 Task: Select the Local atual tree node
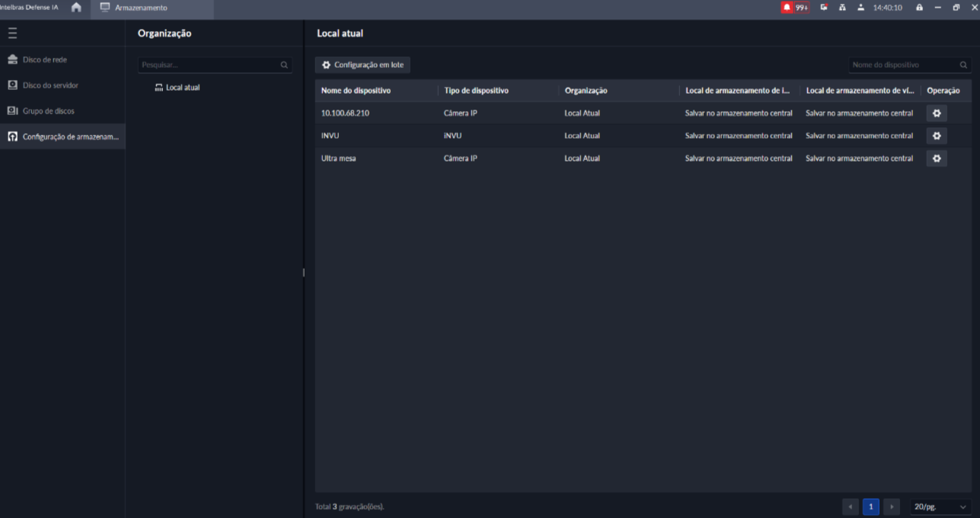click(182, 88)
